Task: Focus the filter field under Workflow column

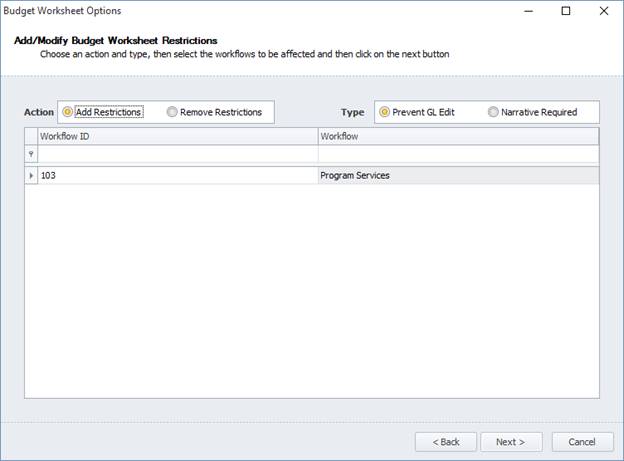Action: tap(457, 155)
